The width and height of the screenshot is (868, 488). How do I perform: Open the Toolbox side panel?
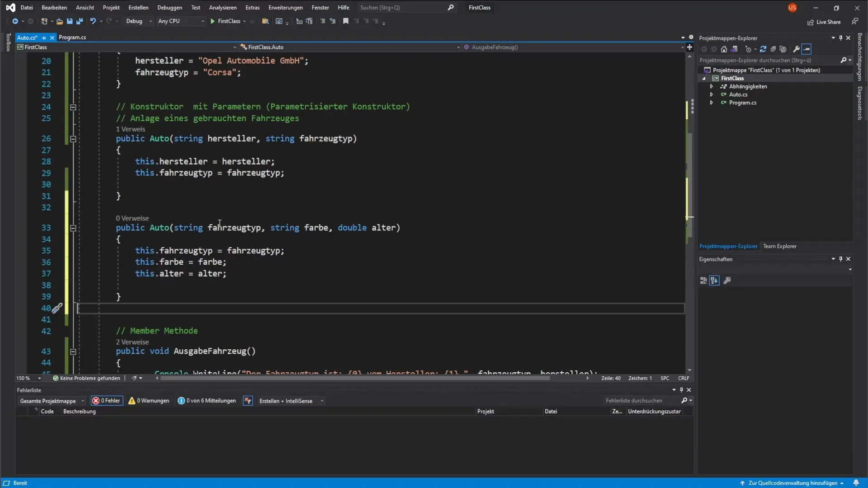coord(8,42)
